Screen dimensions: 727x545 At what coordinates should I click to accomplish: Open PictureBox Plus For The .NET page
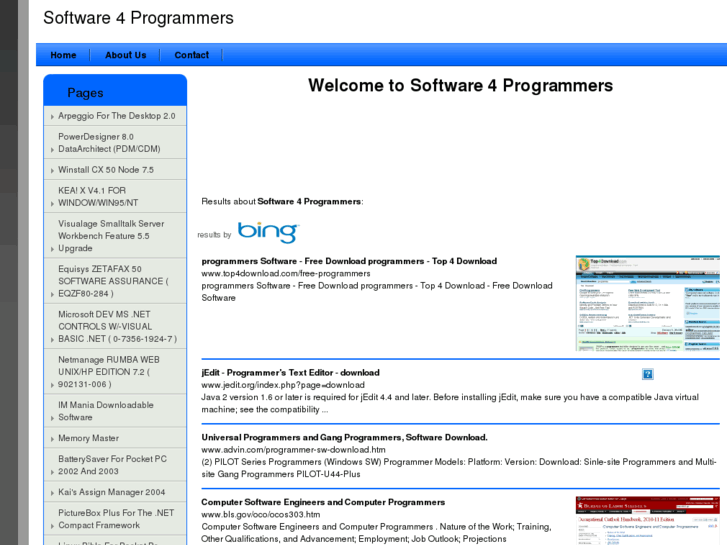(x=116, y=519)
